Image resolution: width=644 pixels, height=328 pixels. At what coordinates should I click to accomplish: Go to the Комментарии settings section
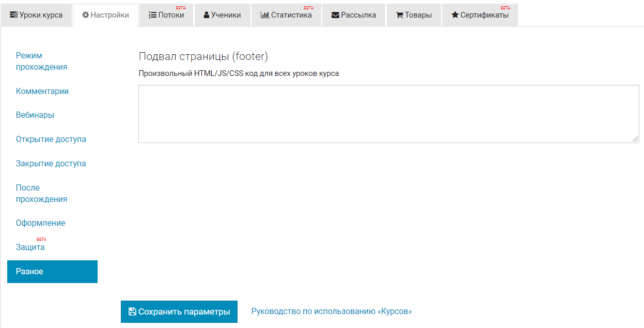[42, 91]
